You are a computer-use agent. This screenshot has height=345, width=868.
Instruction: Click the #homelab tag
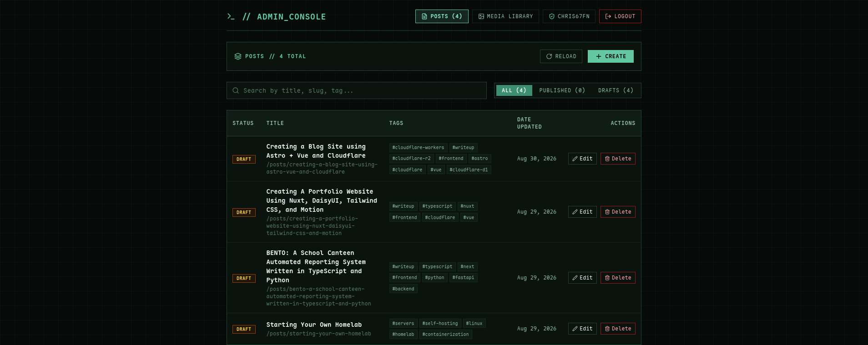click(x=403, y=334)
